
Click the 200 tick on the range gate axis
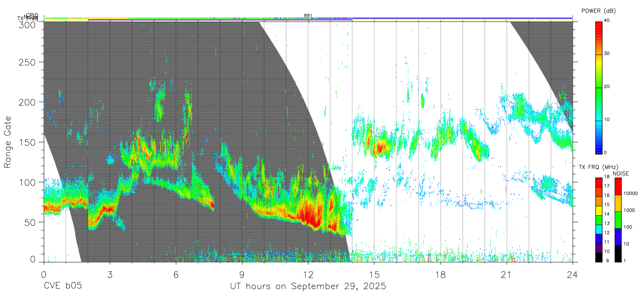click(28, 102)
